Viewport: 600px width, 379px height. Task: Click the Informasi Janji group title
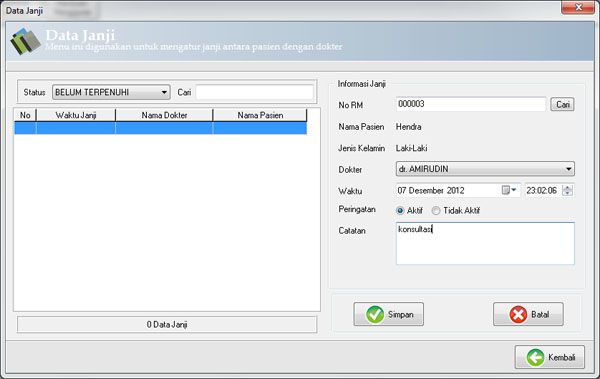click(x=361, y=84)
